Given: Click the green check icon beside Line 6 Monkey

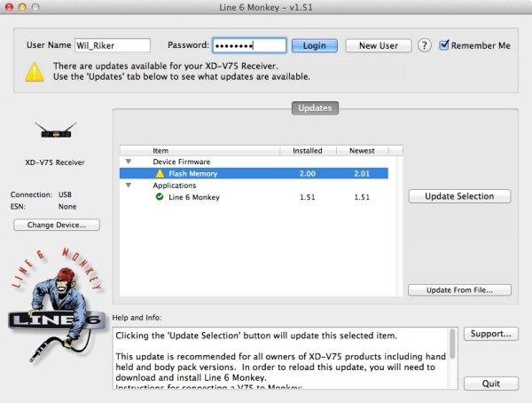Looking at the screenshot, I should (160, 197).
